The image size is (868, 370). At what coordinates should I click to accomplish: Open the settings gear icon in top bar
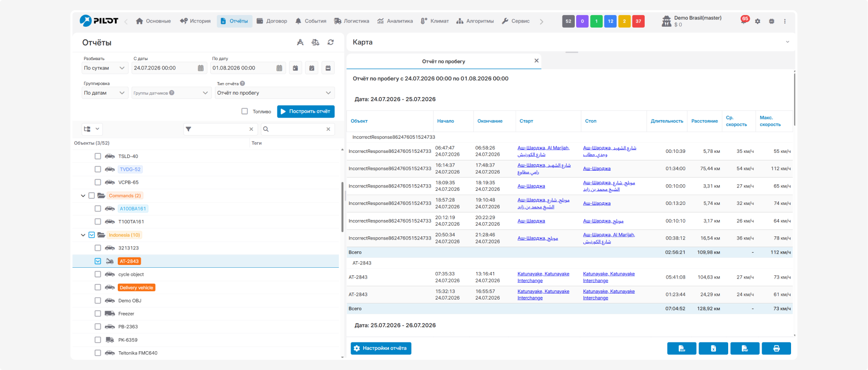757,21
